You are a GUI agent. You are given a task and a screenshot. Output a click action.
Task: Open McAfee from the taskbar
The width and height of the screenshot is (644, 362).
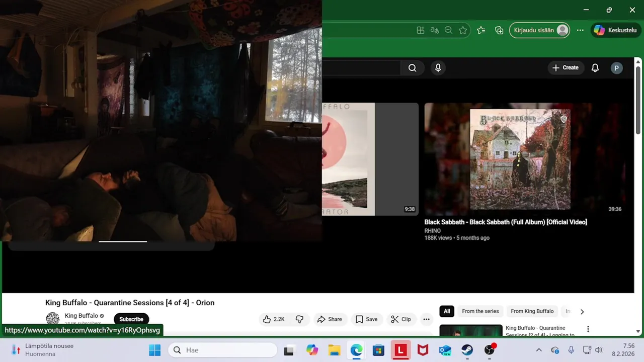tap(423, 350)
